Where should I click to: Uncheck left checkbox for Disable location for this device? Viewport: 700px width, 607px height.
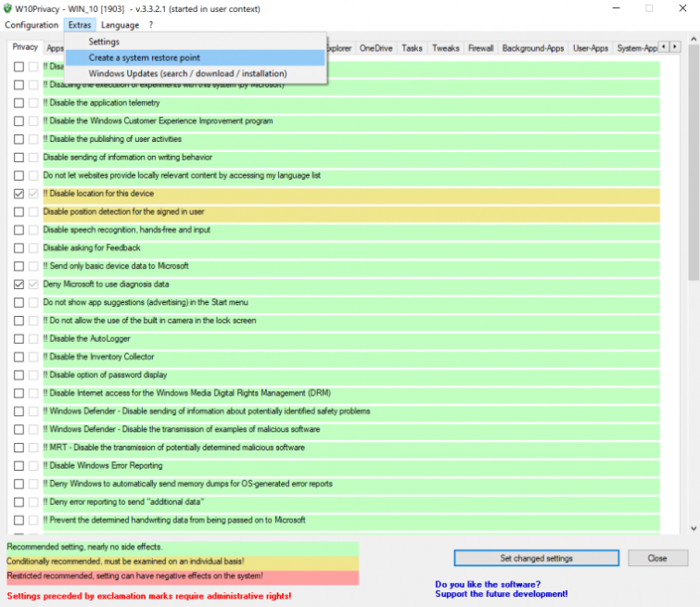19,194
